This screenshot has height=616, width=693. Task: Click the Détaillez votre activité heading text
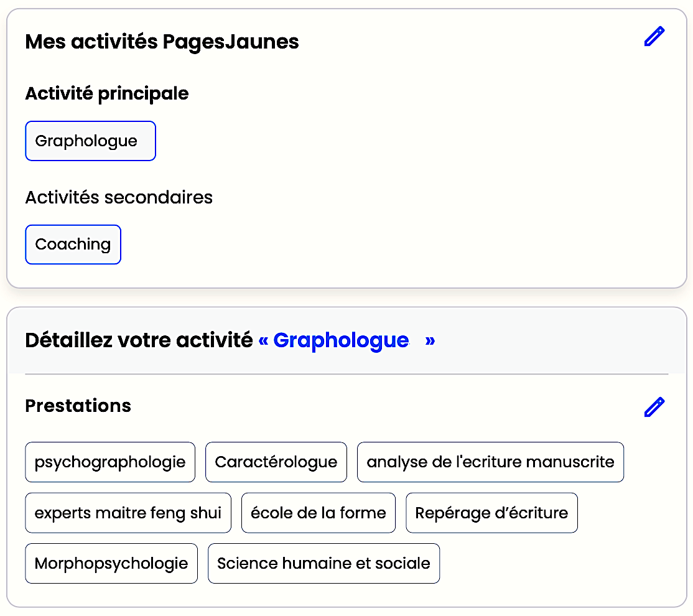pos(139,340)
